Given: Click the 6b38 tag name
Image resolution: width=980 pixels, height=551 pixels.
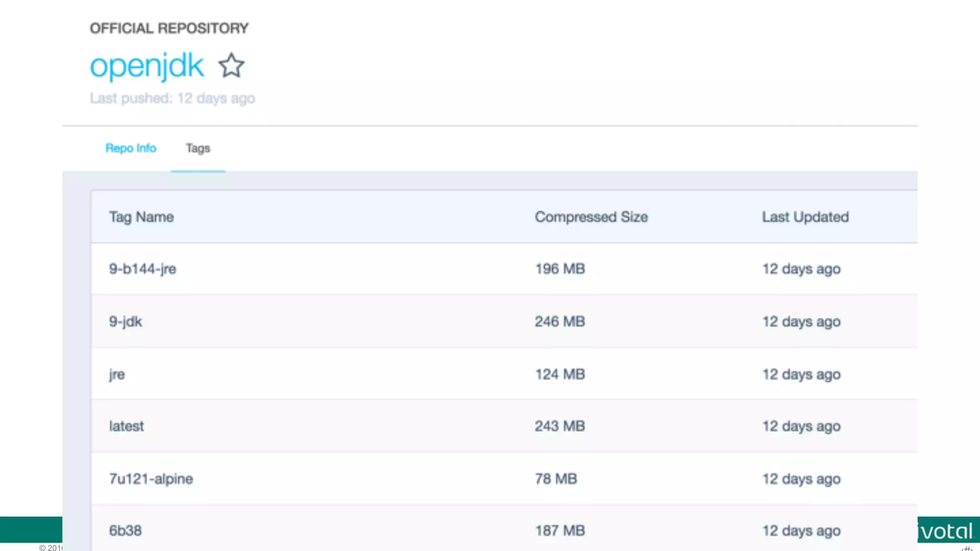Looking at the screenshot, I should (125, 530).
